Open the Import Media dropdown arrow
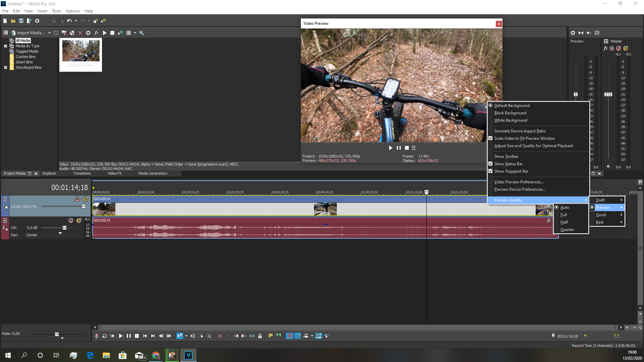The height and width of the screenshot is (362, 644). click(49, 33)
